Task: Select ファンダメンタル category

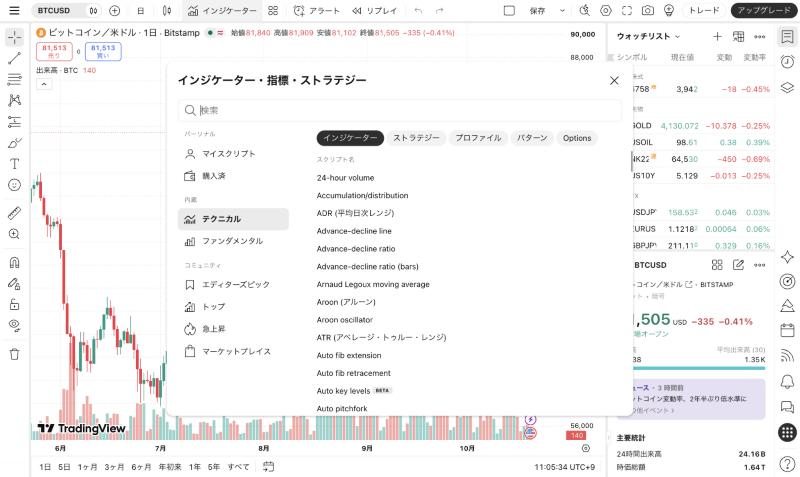Action: [x=233, y=241]
